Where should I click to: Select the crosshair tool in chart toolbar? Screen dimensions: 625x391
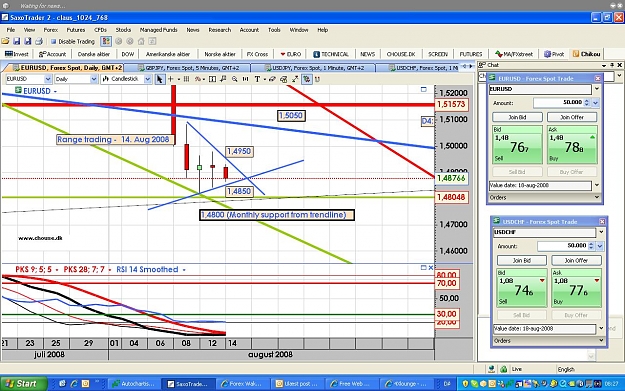(x=171, y=79)
